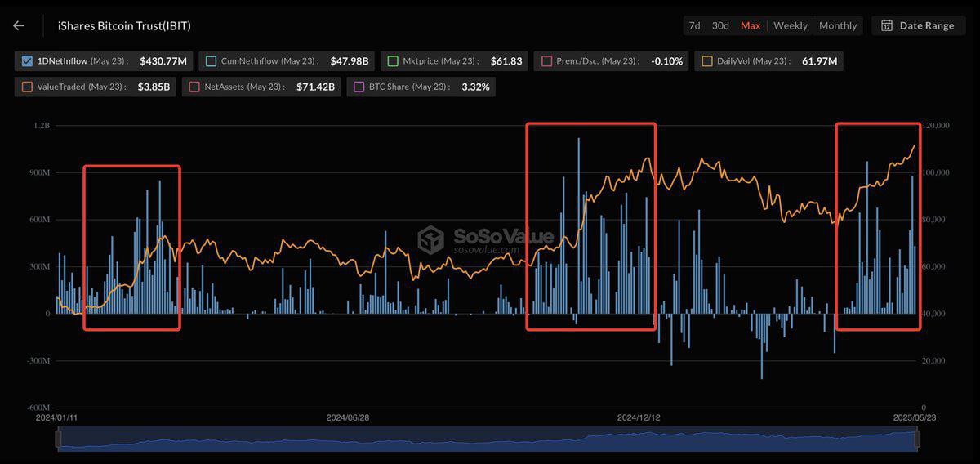This screenshot has width=980, height=464.
Task: Switch to Monthly interval tab
Action: 838,25
